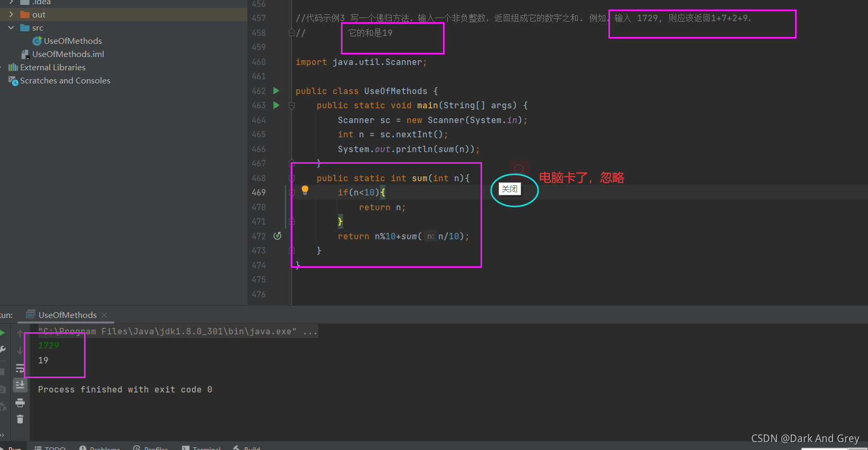This screenshot has height=450, width=868.
Task: Click the down arrow in Run console toolbar
Action: 20,351
